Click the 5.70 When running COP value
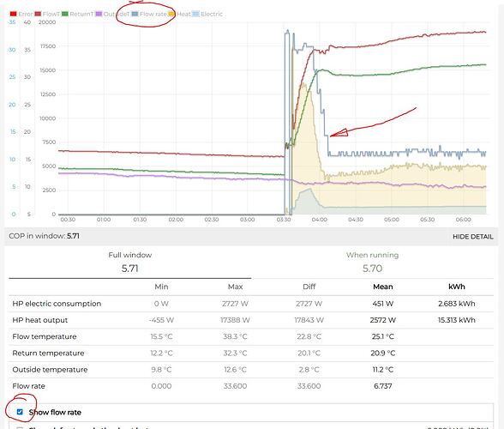Screen dimensions: 504x429 [x=372, y=269]
